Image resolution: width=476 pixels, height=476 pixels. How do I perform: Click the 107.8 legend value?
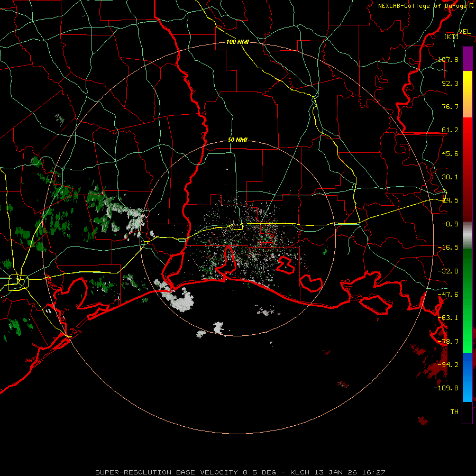(x=448, y=59)
